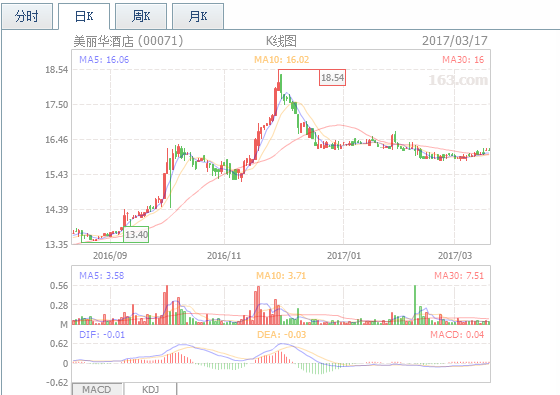Switch to the 分时 tab

coord(27,16)
